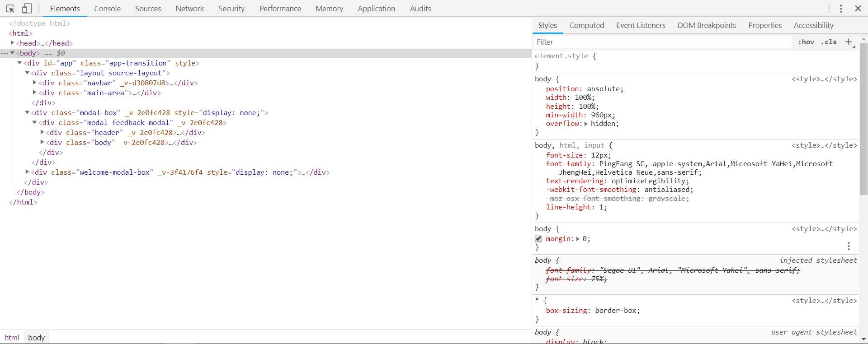Collapse the modal-box div node
The image size is (868, 344).
pyautogui.click(x=27, y=112)
